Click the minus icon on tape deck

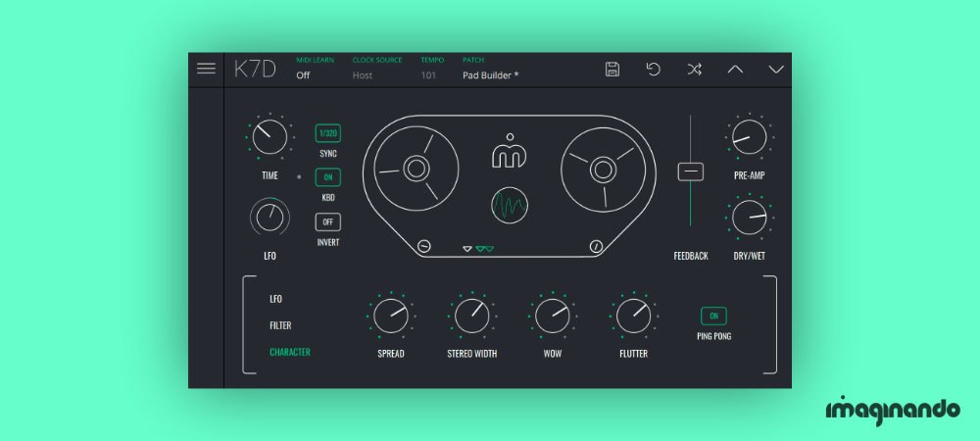click(x=424, y=246)
